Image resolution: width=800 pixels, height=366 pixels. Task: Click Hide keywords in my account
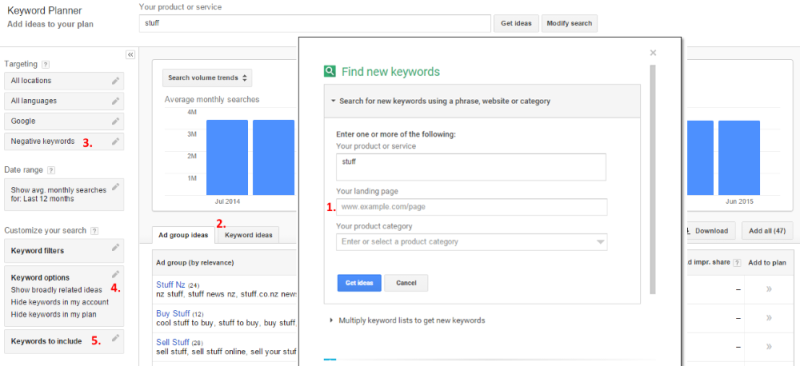(60, 302)
